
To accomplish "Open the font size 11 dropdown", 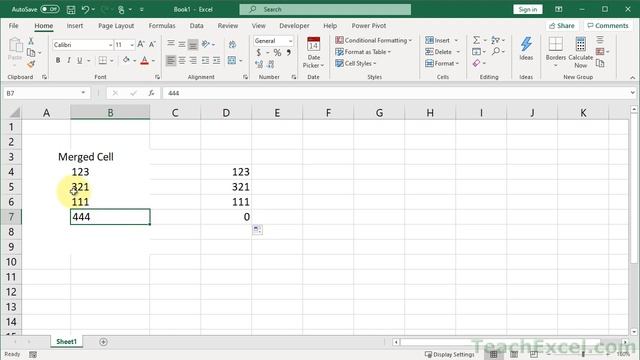I will [x=132, y=45].
